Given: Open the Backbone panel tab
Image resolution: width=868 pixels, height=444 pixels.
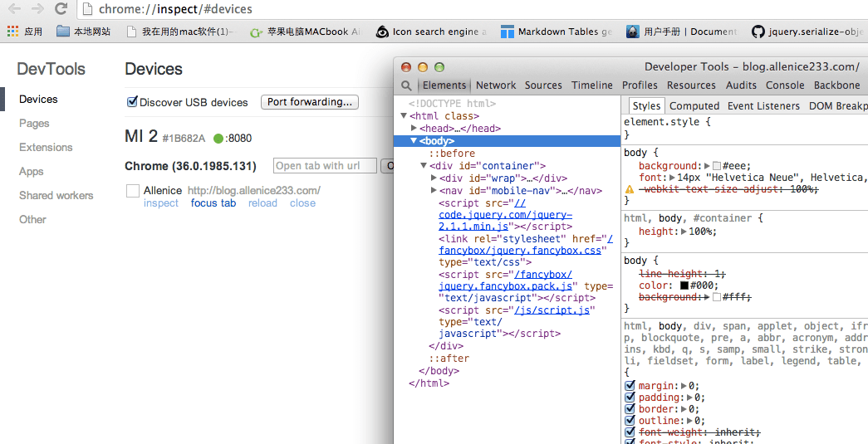Looking at the screenshot, I should pos(836,85).
